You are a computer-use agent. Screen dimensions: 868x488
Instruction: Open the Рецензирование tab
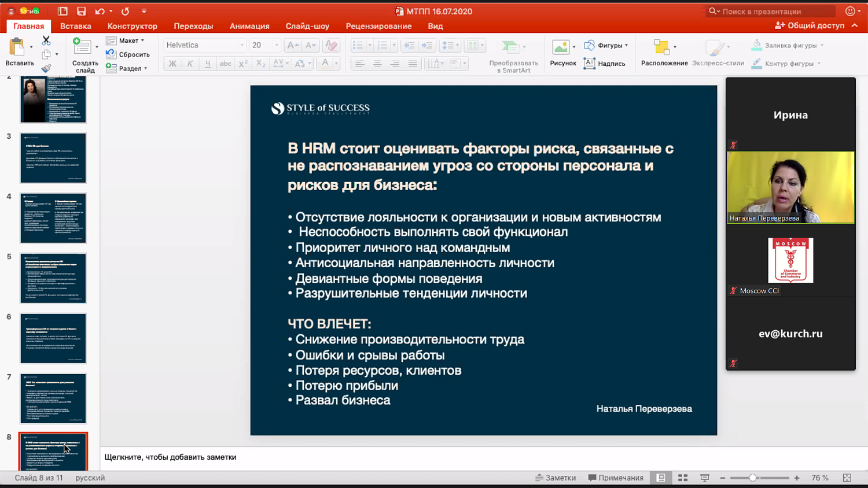(379, 26)
